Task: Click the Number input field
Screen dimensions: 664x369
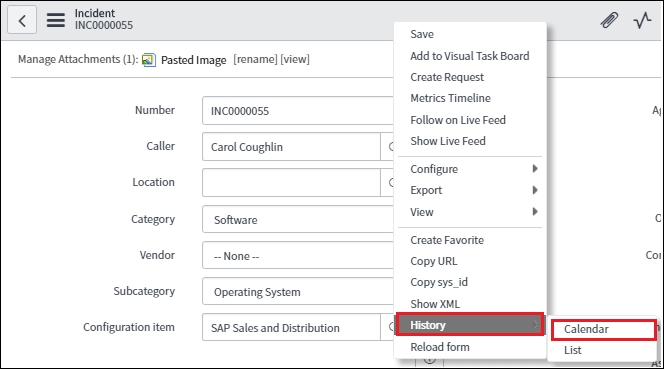Action: coord(298,111)
